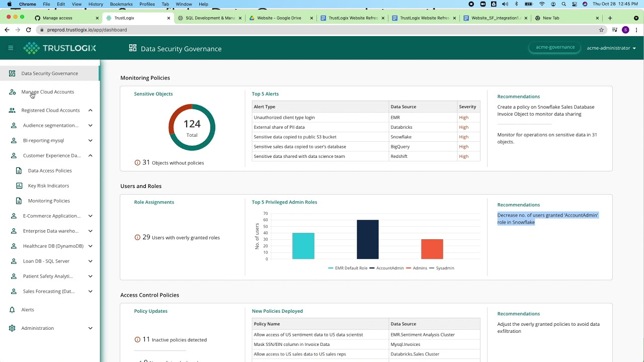Viewport: 644px width, 362px height.
Task: Open Key Risk Indicators in sidebar
Action: click(x=48, y=186)
